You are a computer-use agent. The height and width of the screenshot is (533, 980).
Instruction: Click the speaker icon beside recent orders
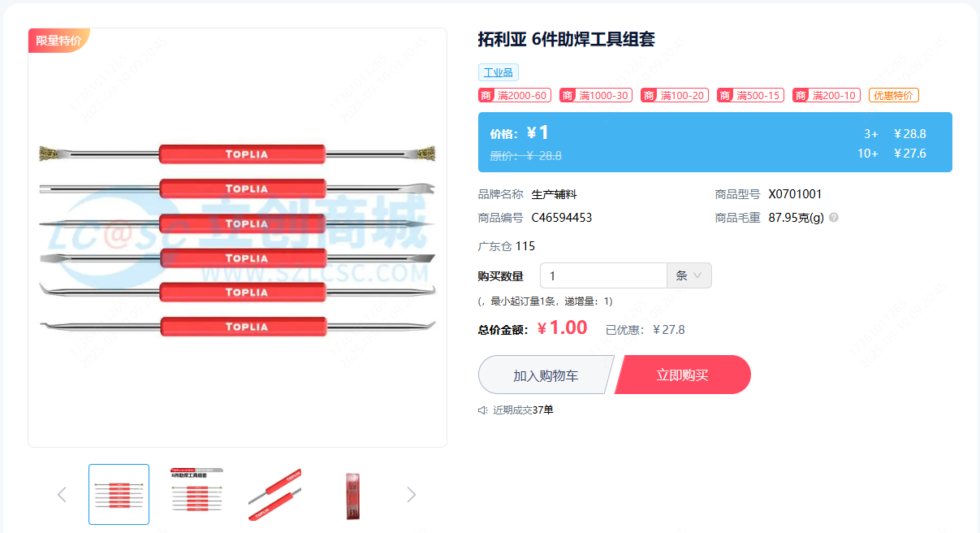pos(483,410)
